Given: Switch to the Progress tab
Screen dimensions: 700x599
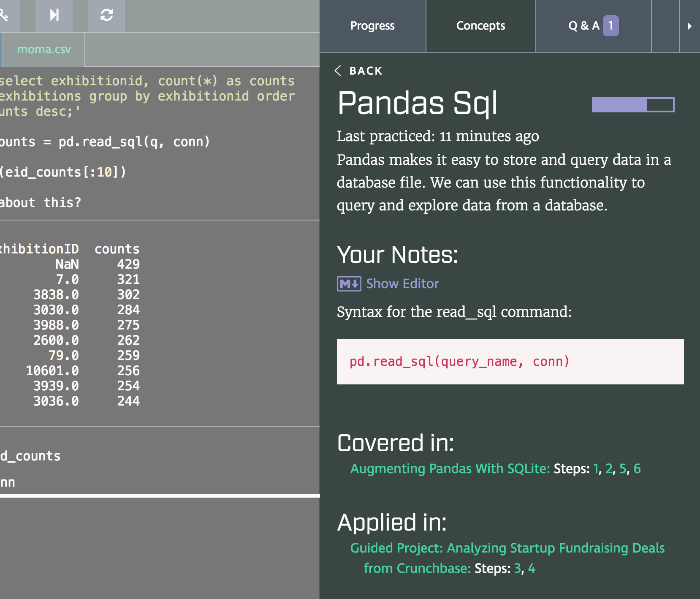Looking at the screenshot, I should tap(372, 26).
